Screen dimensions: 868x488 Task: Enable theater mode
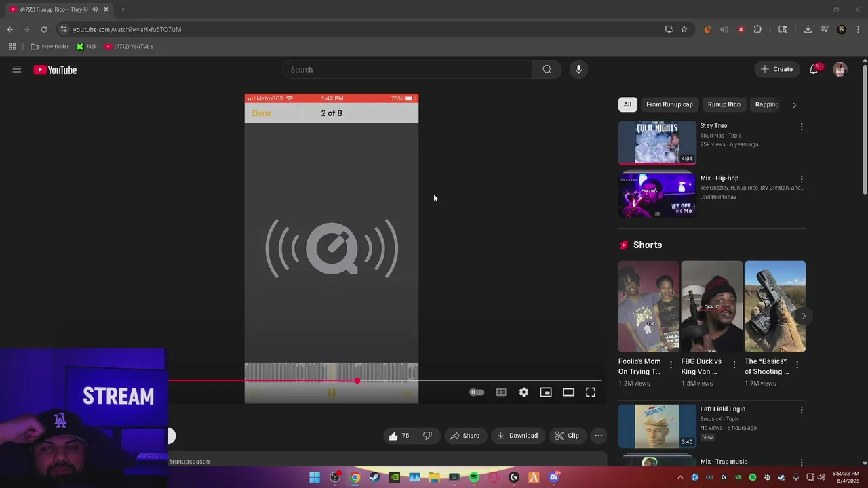tap(568, 392)
